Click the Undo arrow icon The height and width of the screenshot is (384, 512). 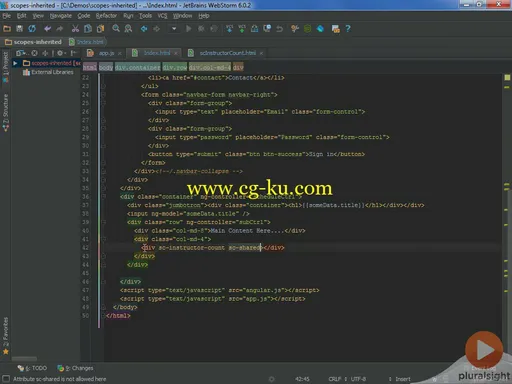point(47,29)
